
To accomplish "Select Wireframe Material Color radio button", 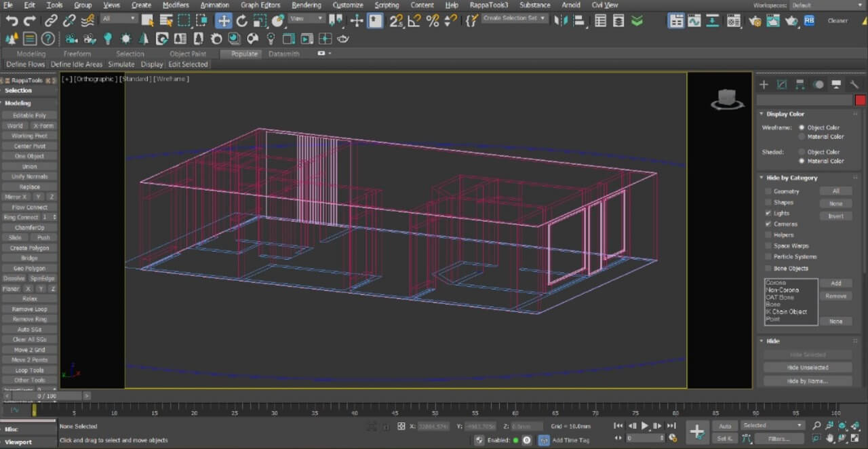I will 802,136.
